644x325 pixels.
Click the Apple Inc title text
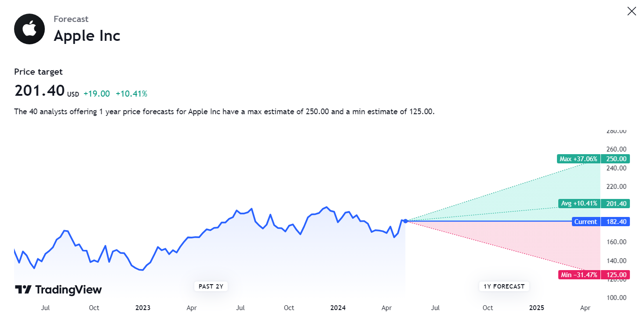pyautogui.click(x=87, y=36)
